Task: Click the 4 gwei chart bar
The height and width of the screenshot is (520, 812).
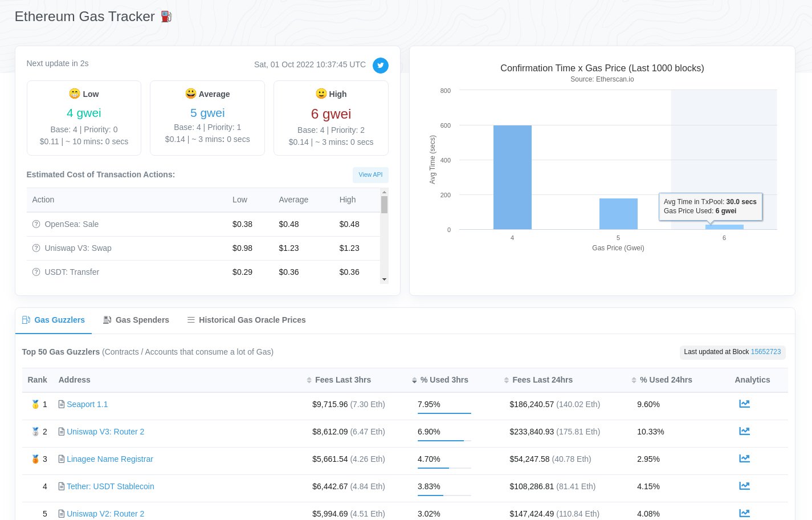Action: [512, 177]
